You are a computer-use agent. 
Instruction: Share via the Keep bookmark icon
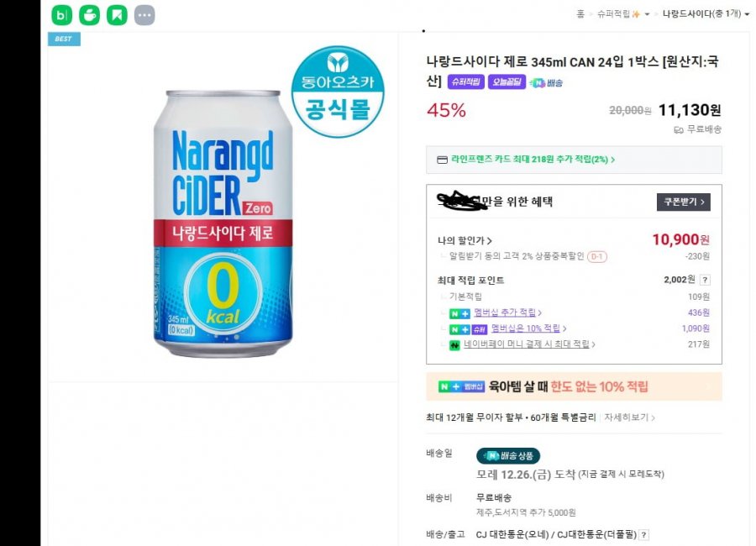click(x=117, y=15)
